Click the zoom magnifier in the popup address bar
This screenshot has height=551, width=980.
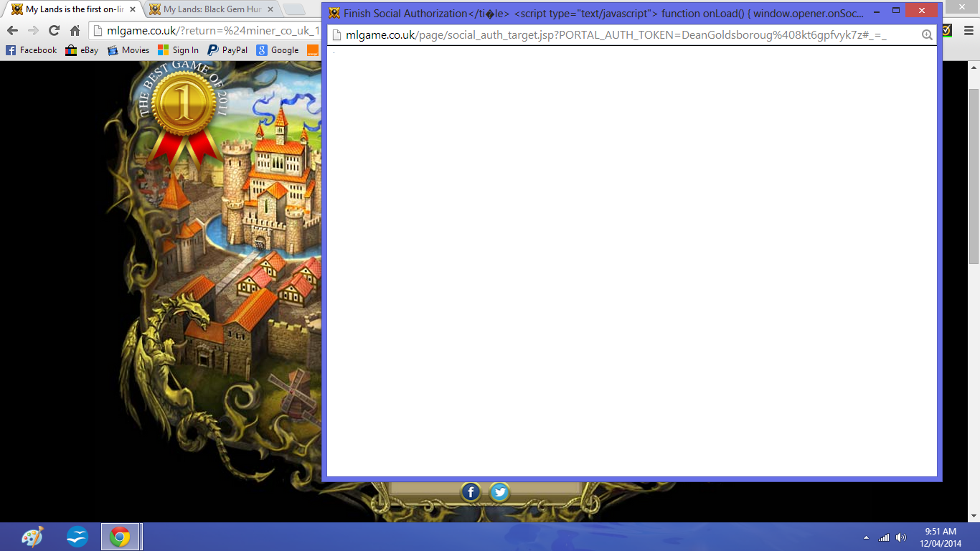coord(927,35)
